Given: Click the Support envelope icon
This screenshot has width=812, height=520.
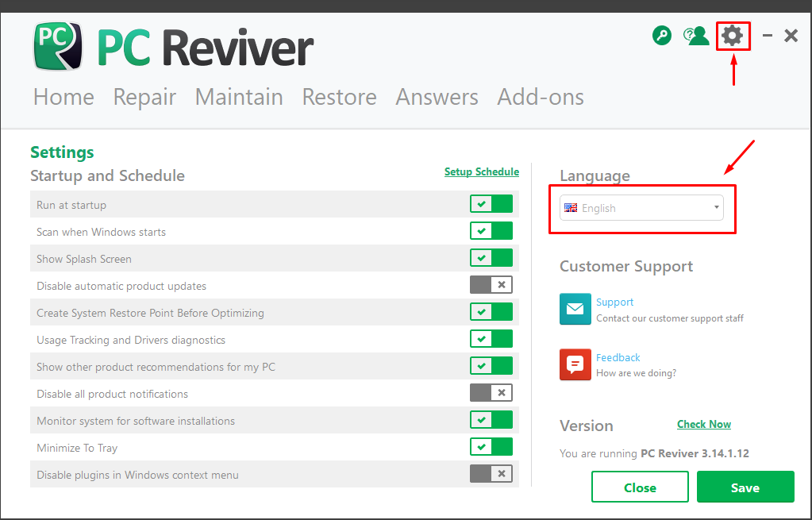Looking at the screenshot, I should coord(575,309).
